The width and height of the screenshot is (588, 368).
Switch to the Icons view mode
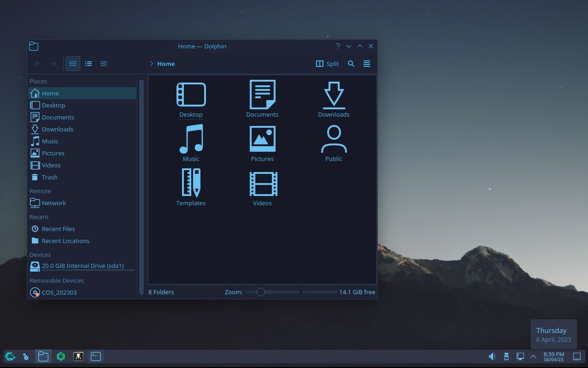click(73, 64)
